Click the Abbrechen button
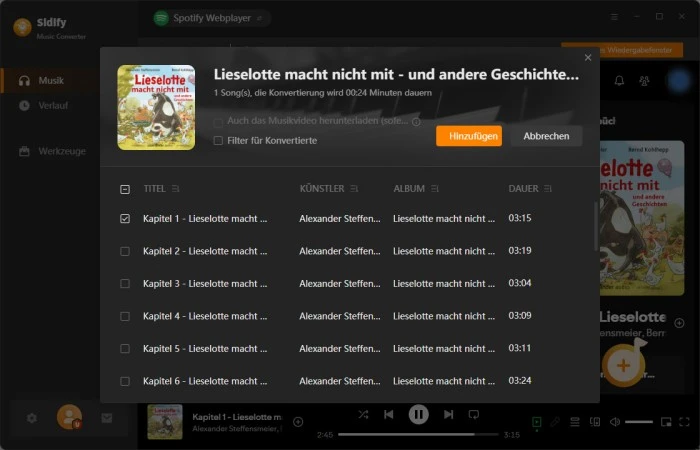 (x=546, y=136)
